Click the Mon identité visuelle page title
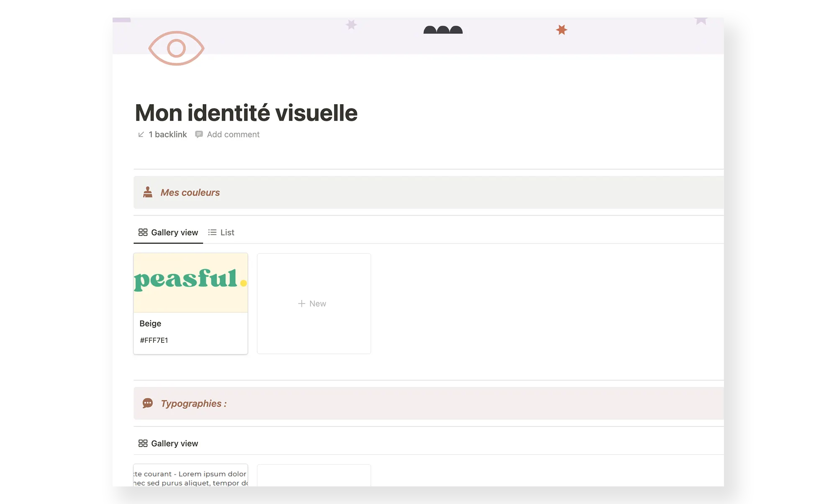 point(246,113)
